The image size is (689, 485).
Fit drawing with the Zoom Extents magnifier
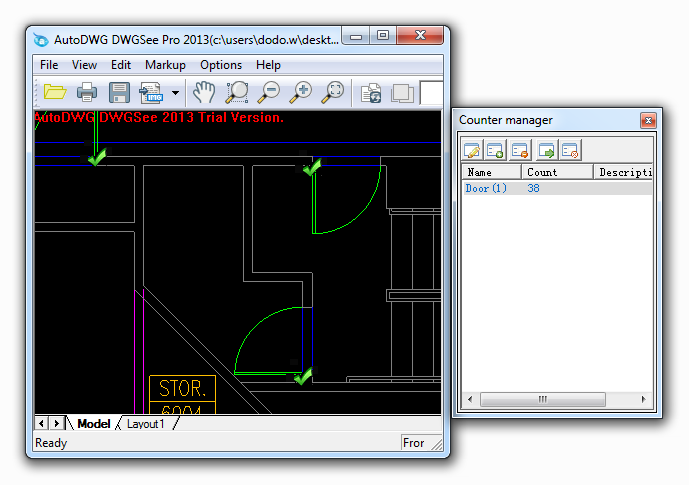click(x=333, y=92)
